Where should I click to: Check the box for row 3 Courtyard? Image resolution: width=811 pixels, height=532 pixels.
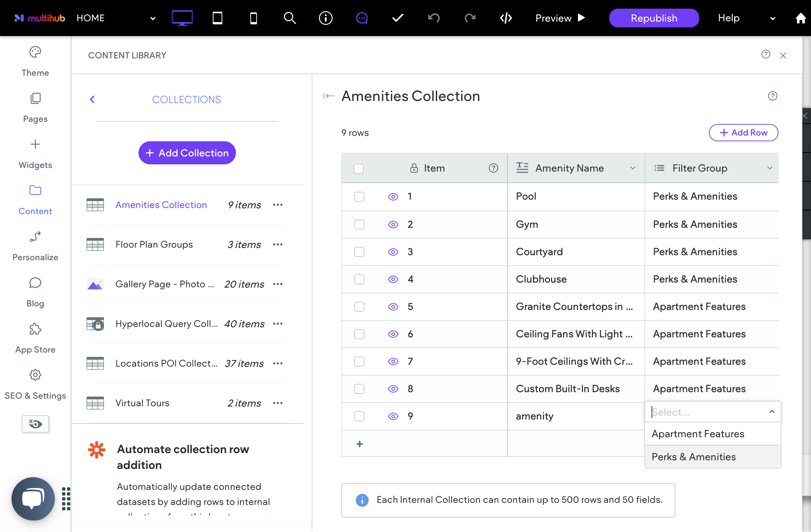pos(359,252)
